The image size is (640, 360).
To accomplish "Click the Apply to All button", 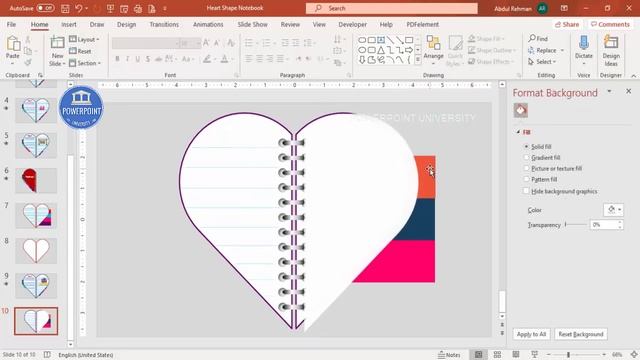I will pos(531,334).
